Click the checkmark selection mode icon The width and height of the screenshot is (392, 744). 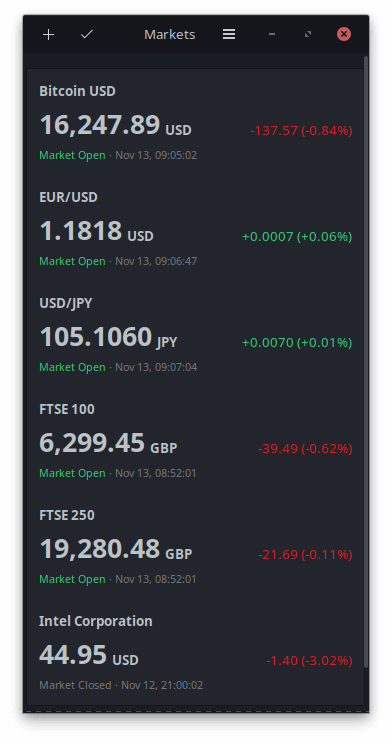tap(86, 35)
